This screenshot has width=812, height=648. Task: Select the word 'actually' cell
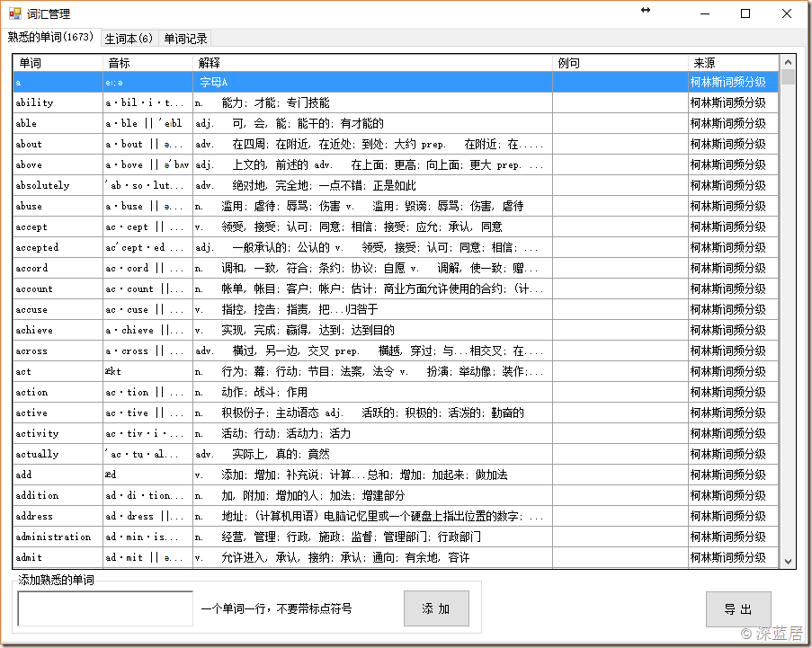coord(58,455)
